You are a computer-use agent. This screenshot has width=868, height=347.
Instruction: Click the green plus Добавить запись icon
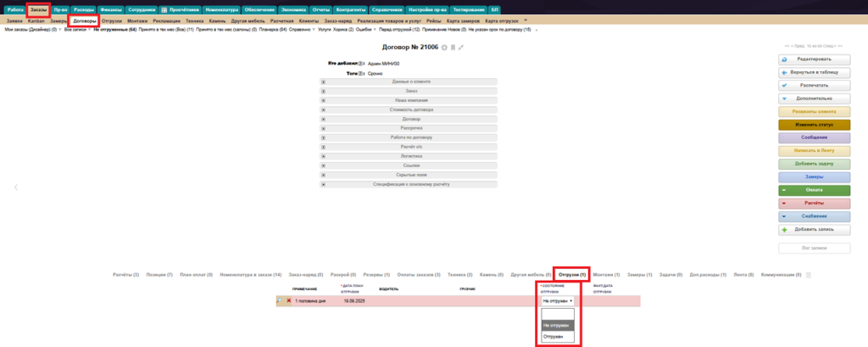(x=785, y=230)
